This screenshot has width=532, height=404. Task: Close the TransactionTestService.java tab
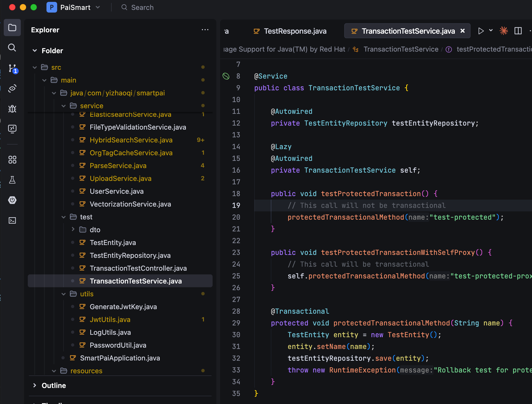463,31
